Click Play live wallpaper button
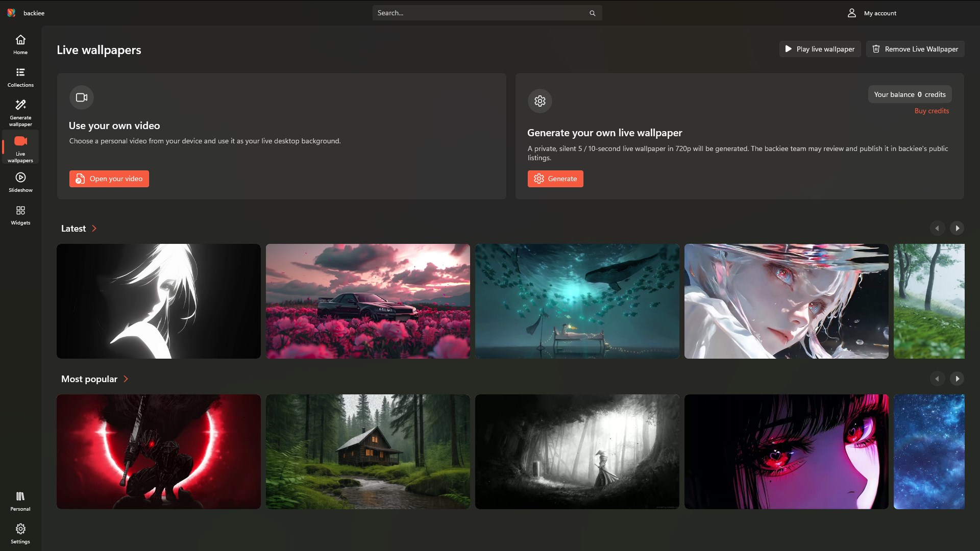 pos(820,49)
